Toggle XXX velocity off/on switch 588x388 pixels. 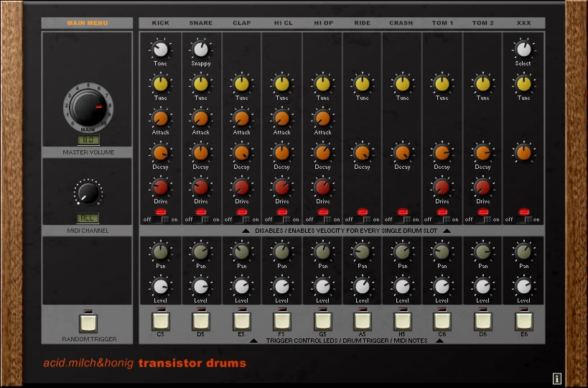(523, 220)
